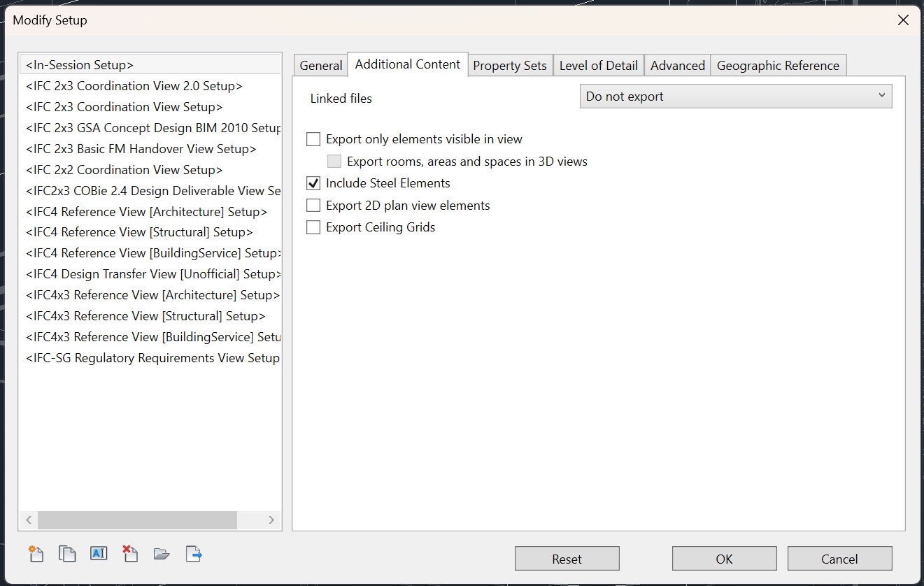Check the Export Ceiling Grids box
924x586 pixels.
coord(313,227)
